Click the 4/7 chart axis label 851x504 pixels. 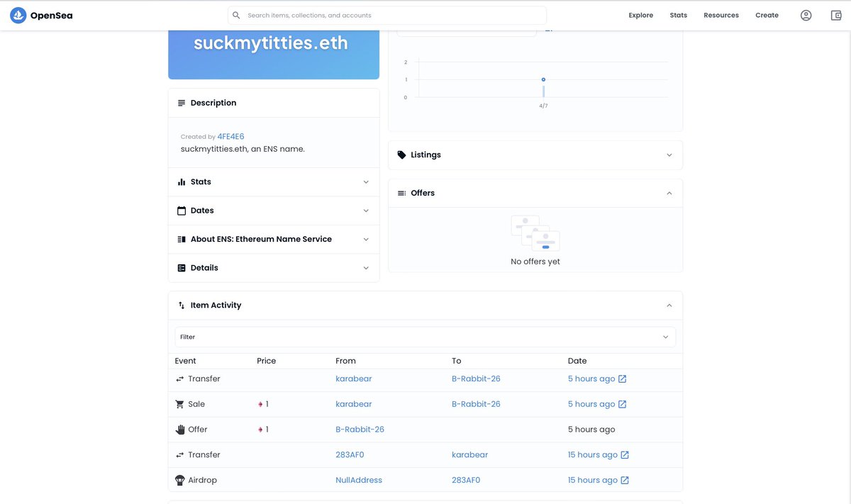pos(543,106)
